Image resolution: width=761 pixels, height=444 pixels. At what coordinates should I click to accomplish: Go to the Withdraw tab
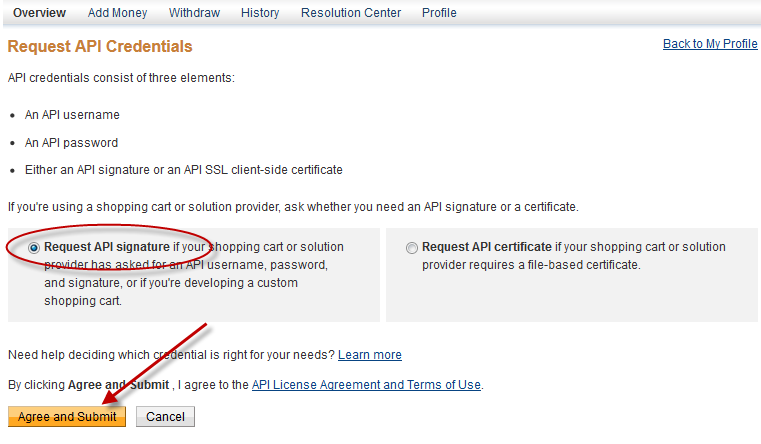[x=194, y=13]
